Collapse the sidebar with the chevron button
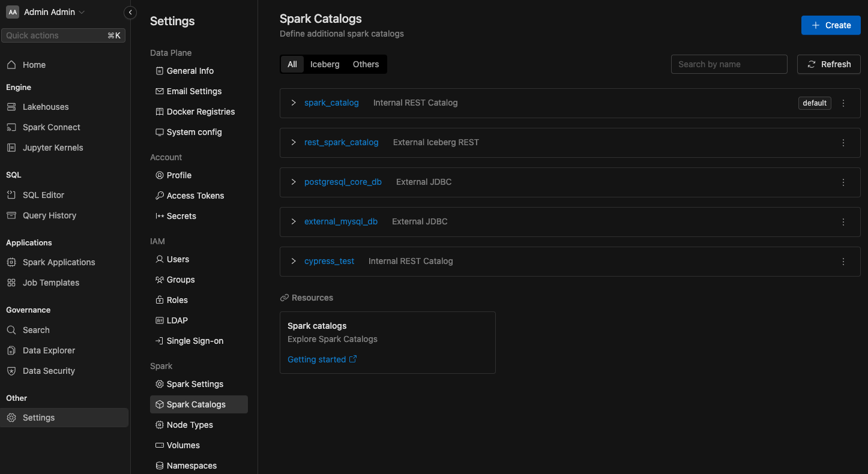This screenshot has width=868, height=474. [130, 13]
